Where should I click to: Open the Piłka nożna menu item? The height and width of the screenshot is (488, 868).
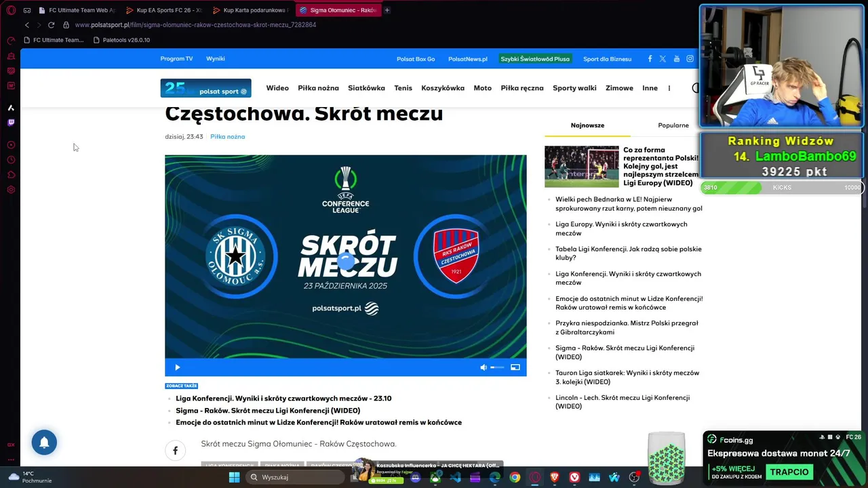tap(318, 88)
